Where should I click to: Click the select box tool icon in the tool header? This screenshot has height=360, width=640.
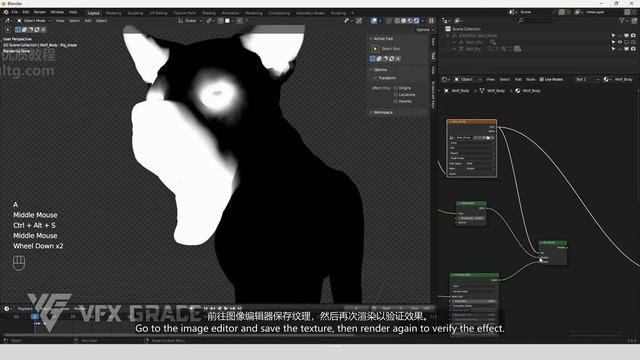point(8,29)
